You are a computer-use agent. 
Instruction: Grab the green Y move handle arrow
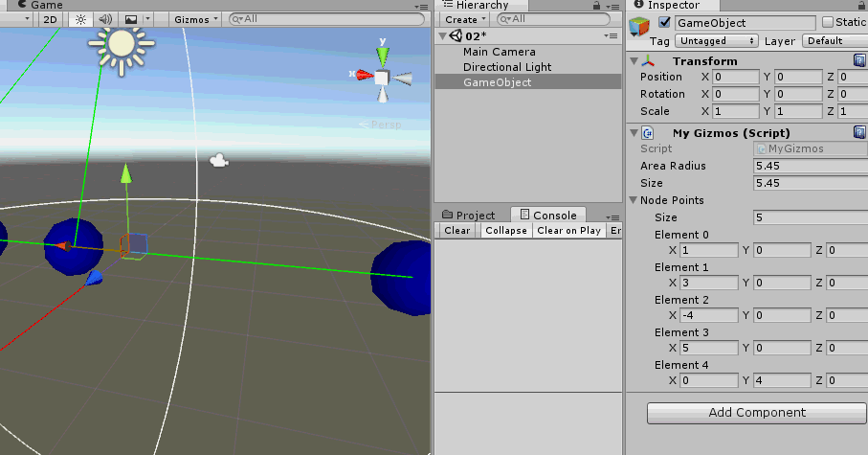[126, 173]
